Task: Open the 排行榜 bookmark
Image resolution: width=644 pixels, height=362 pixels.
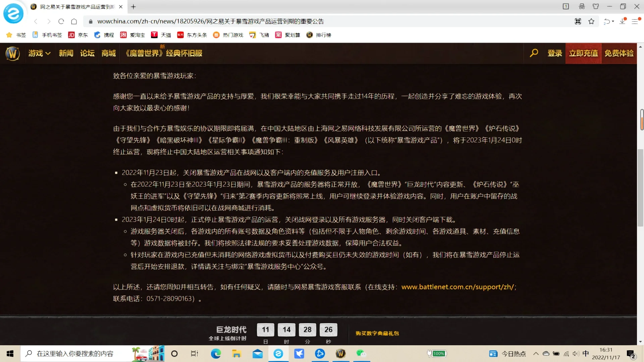Action: pos(319,35)
